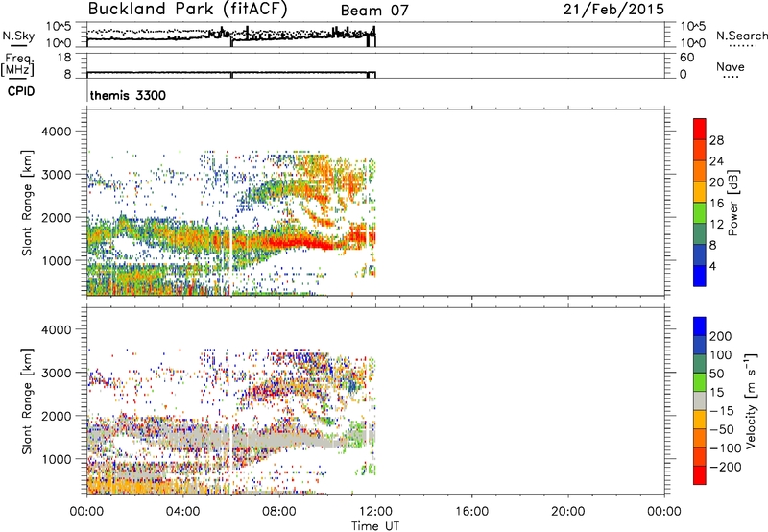Click the power panel 'Slant Range [km]' label

(27, 203)
